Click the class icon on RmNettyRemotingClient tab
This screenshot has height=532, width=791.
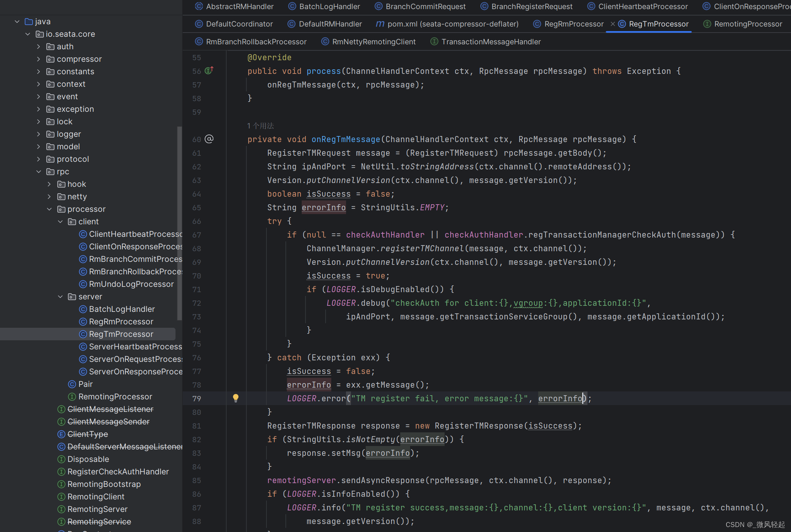pyautogui.click(x=325, y=42)
